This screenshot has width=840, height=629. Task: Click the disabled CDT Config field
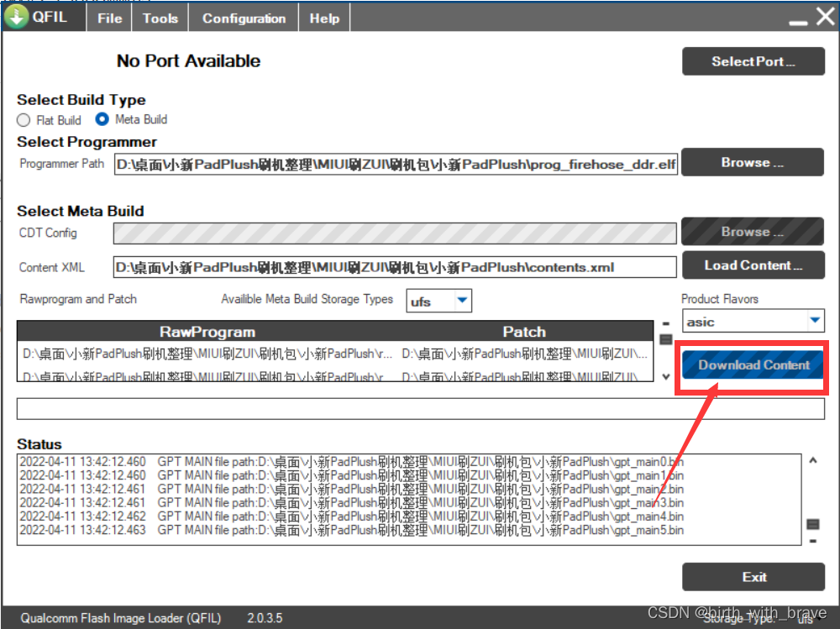[x=395, y=233]
